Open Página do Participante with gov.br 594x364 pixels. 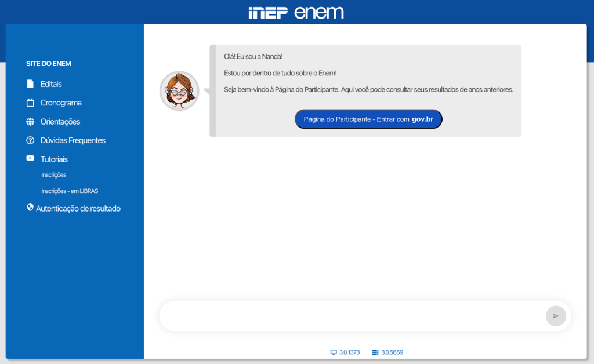point(368,119)
